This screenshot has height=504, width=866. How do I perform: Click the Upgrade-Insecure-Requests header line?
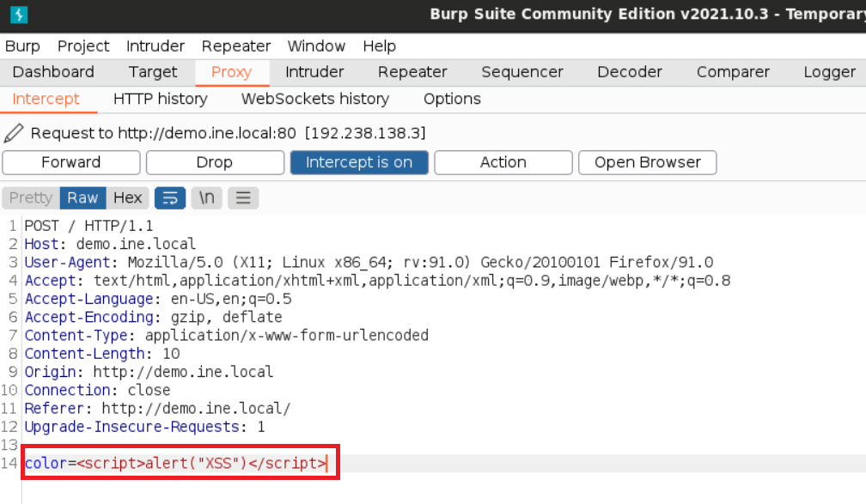pos(144,426)
